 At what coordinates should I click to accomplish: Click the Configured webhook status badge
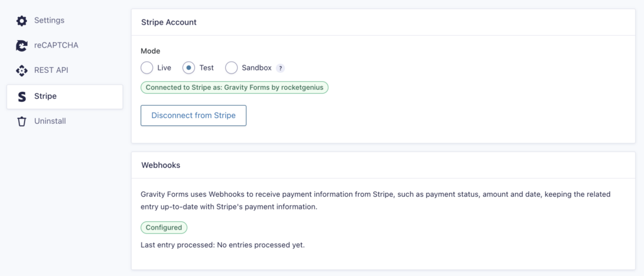pos(164,228)
